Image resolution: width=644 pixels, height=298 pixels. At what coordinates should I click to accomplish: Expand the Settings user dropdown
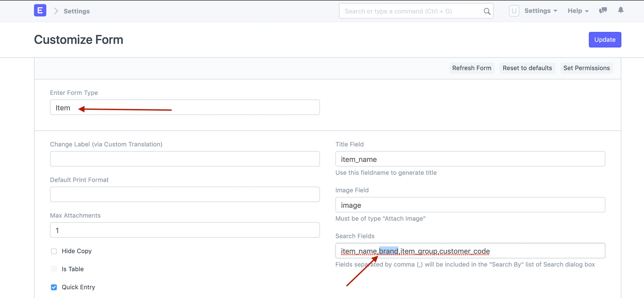point(541,11)
